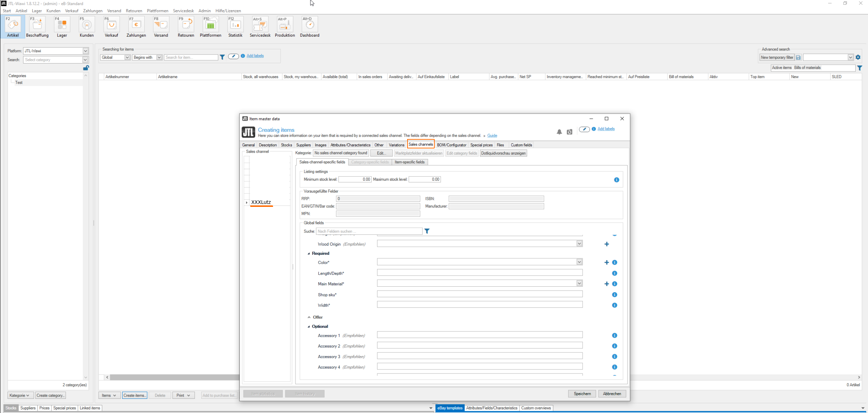Open the Plattformen menu
Image resolution: width=868 pixels, height=413 pixels.
tap(157, 11)
